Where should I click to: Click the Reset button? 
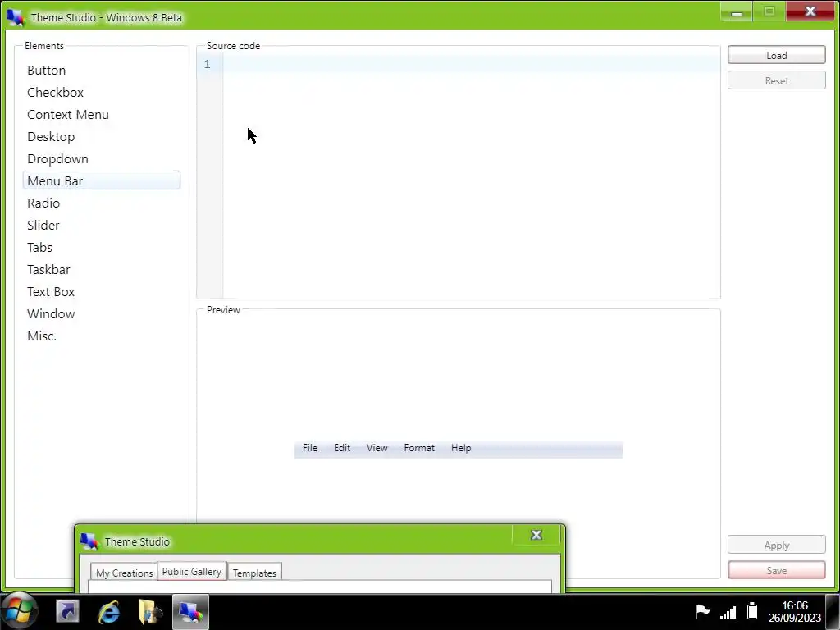(x=776, y=80)
